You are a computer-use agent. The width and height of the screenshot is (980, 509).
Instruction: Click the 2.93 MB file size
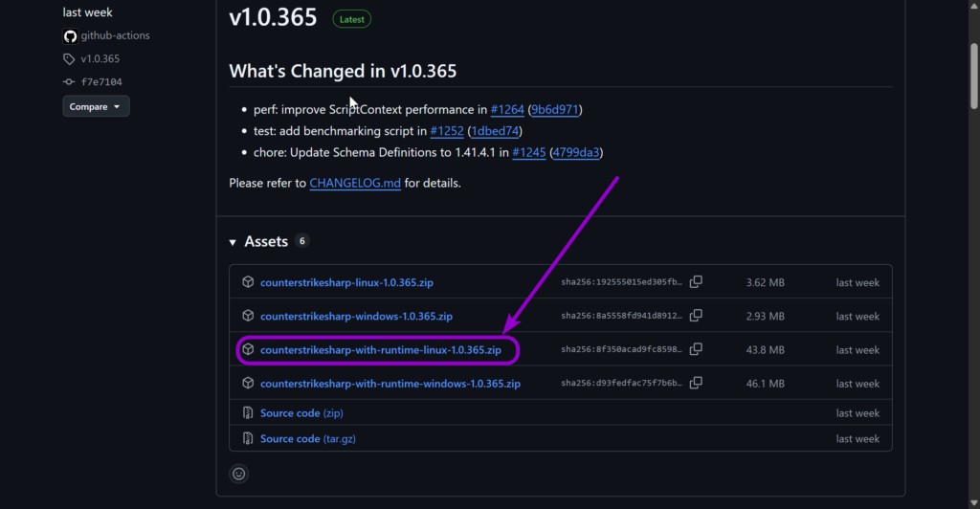pyautogui.click(x=765, y=316)
